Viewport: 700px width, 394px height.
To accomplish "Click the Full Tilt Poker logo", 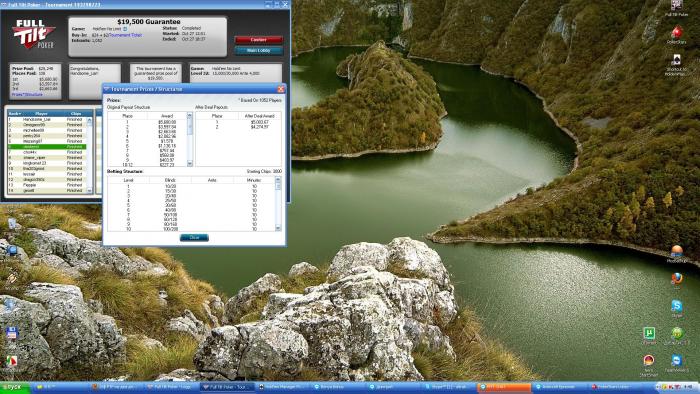I will pos(33,33).
